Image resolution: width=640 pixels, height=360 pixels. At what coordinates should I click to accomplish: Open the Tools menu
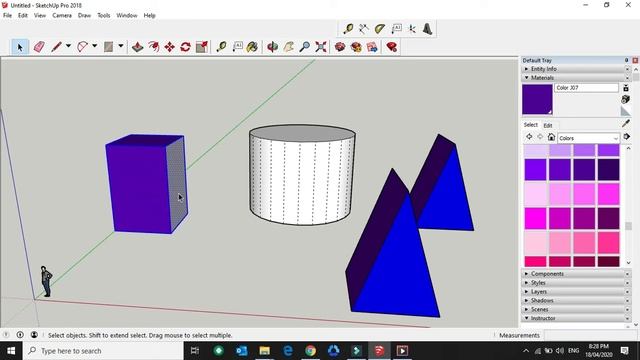coord(104,16)
